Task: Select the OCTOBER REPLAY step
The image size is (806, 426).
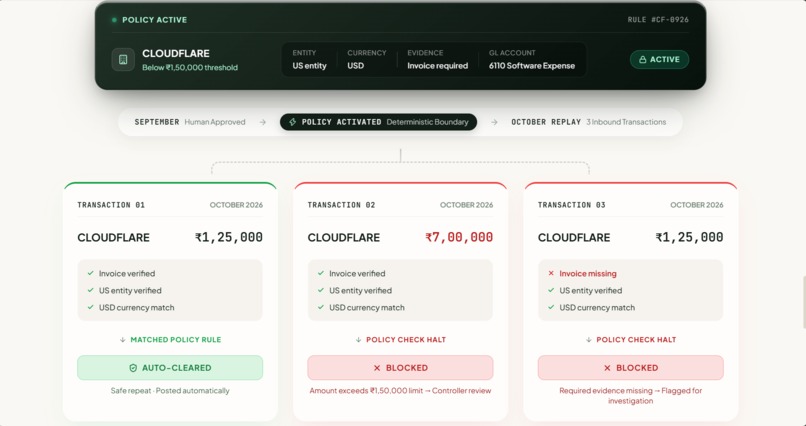Action: [x=589, y=122]
